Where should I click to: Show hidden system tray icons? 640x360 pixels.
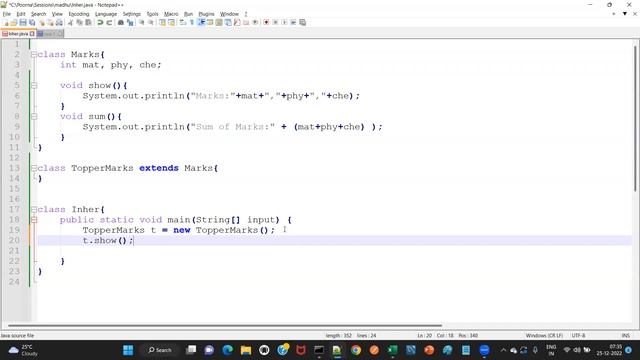pyautogui.click(x=503, y=350)
